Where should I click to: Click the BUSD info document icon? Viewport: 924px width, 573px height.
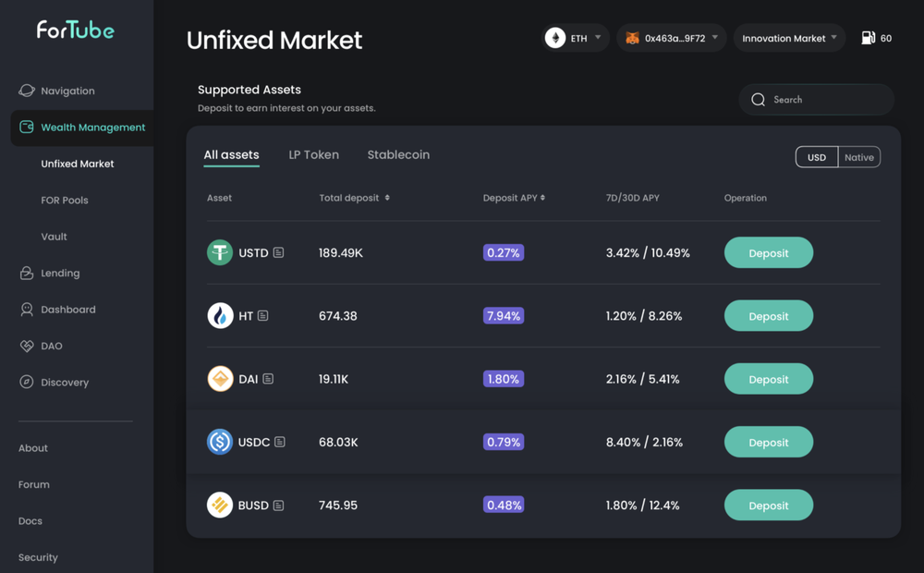pos(278,506)
